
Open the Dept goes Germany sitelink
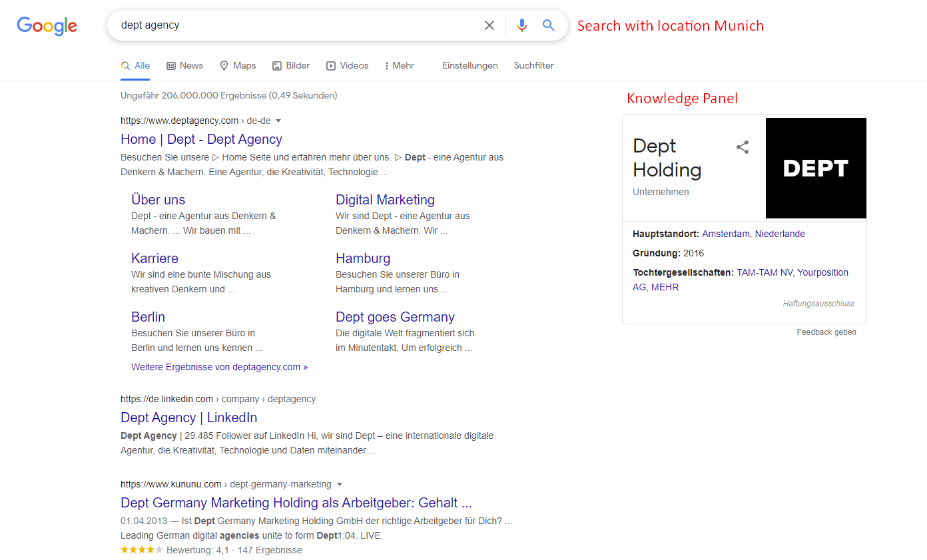click(x=395, y=317)
